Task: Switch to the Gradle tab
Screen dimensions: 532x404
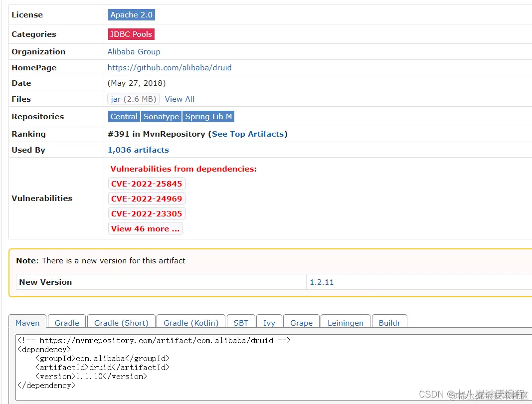Action: [x=66, y=323]
